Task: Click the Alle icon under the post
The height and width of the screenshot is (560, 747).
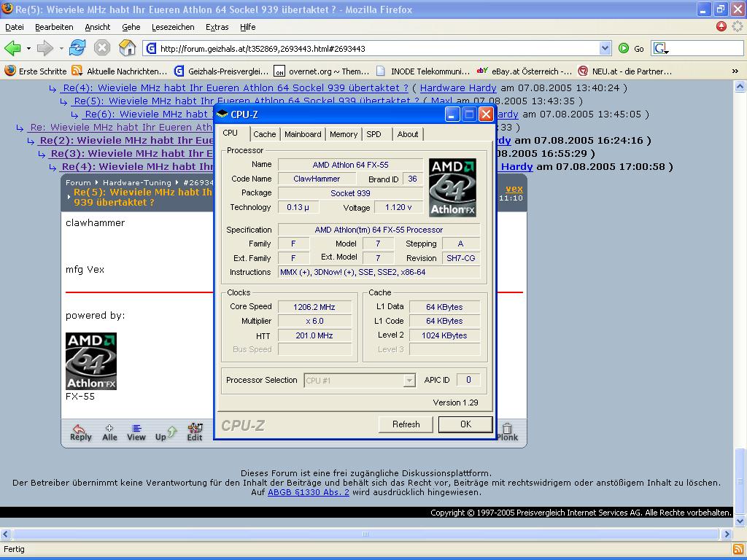Action: tap(109, 432)
